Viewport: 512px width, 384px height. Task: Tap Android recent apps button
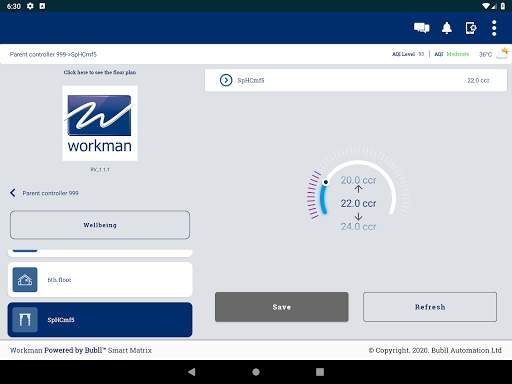pyautogui.click(x=320, y=372)
